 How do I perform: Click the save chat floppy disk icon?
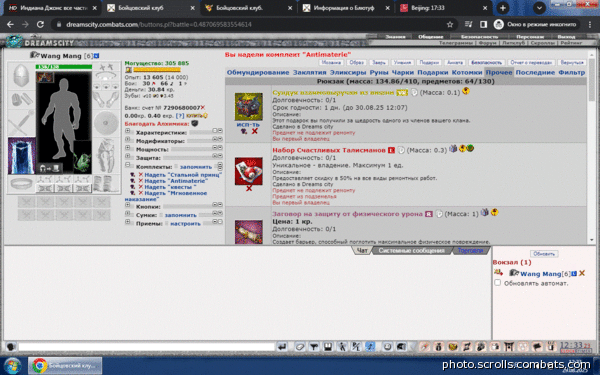tap(328, 347)
